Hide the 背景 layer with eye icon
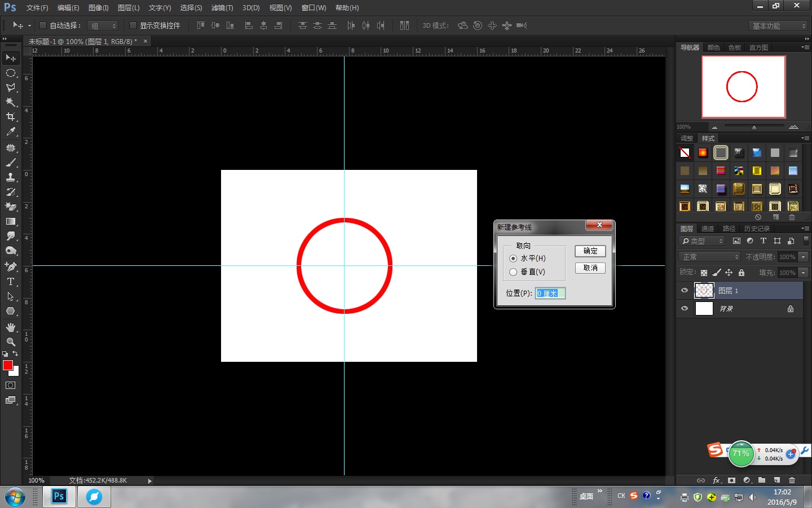This screenshot has width=812, height=508. click(685, 309)
